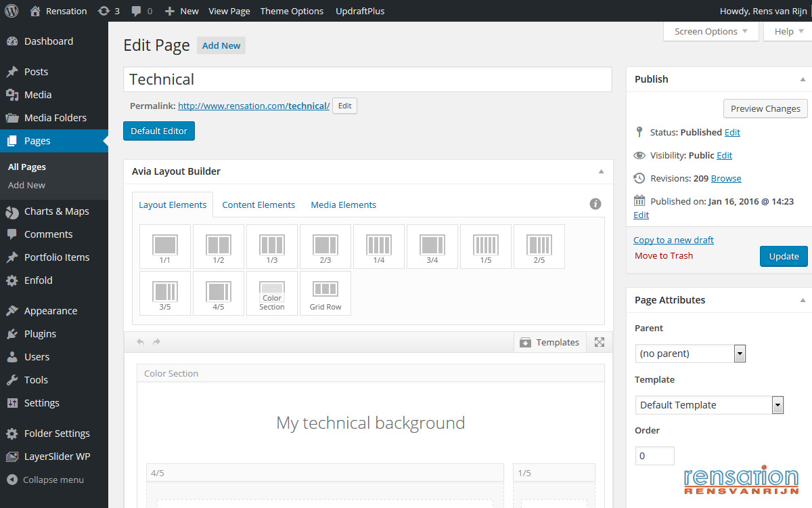The width and height of the screenshot is (812, 508).
Task: Open Enfold theme settings in sidebar
Action: point(54,280)
